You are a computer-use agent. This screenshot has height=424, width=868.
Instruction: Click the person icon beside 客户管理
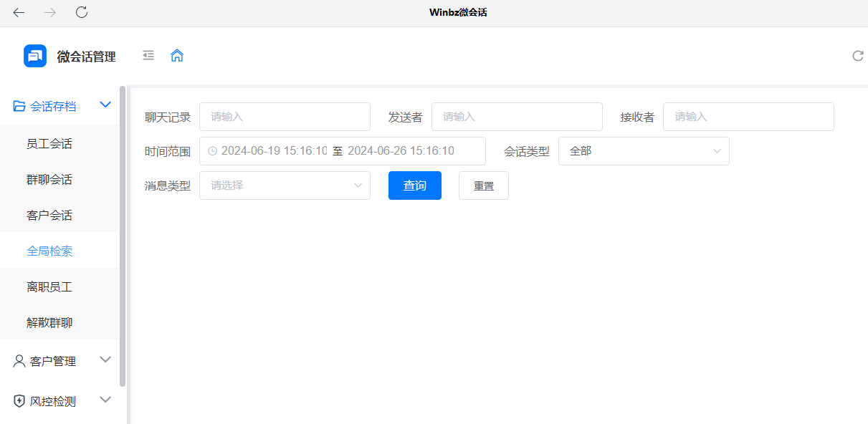[19, 360]
